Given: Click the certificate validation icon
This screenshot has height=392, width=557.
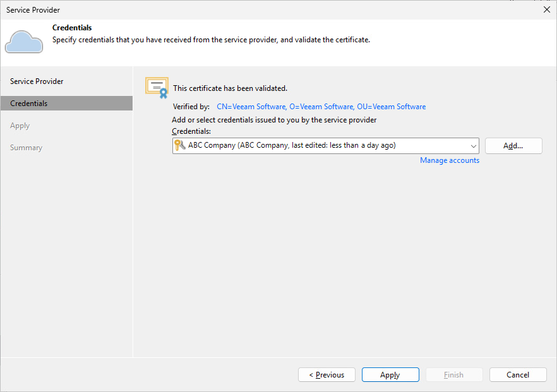Looking at the screenshot, I should (156, 86).
